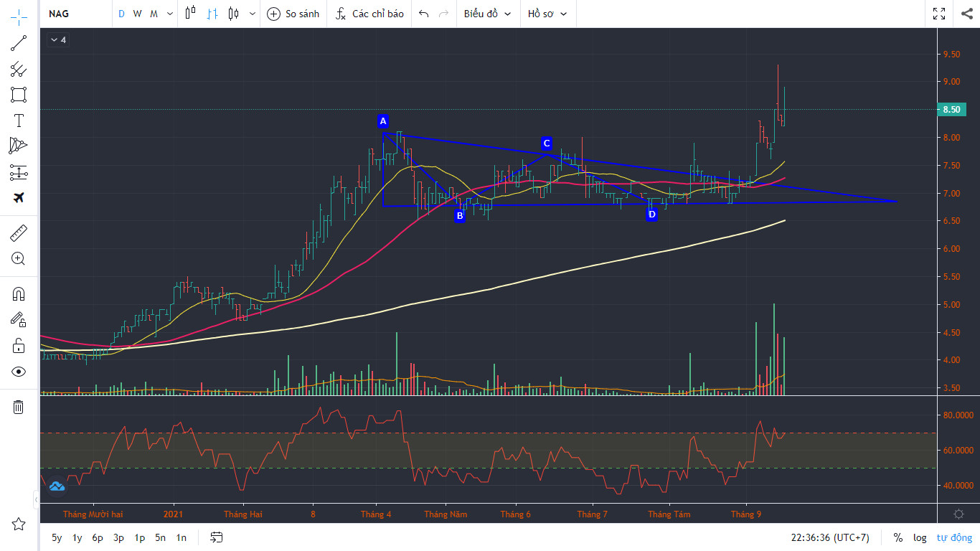Hide all drawings with eye icon
This screenshot has width=980, height=551.
tap(19, 372)
